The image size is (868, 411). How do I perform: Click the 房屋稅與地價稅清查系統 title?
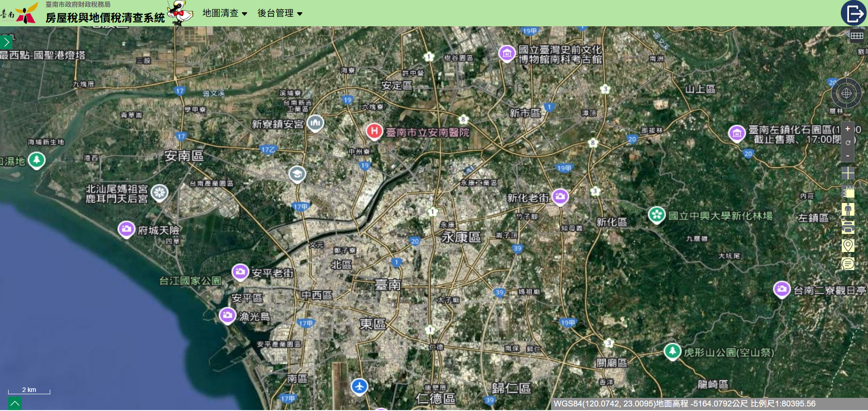[x=105, y=18]
